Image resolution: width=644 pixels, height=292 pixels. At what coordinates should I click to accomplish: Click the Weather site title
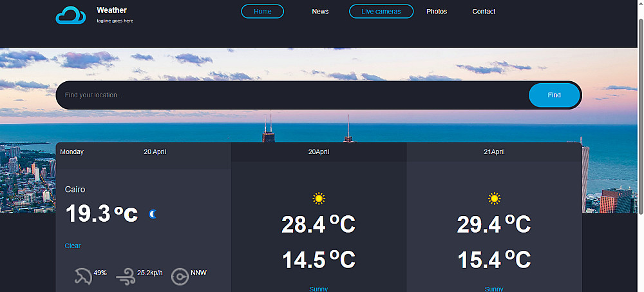tap(111, 10)
